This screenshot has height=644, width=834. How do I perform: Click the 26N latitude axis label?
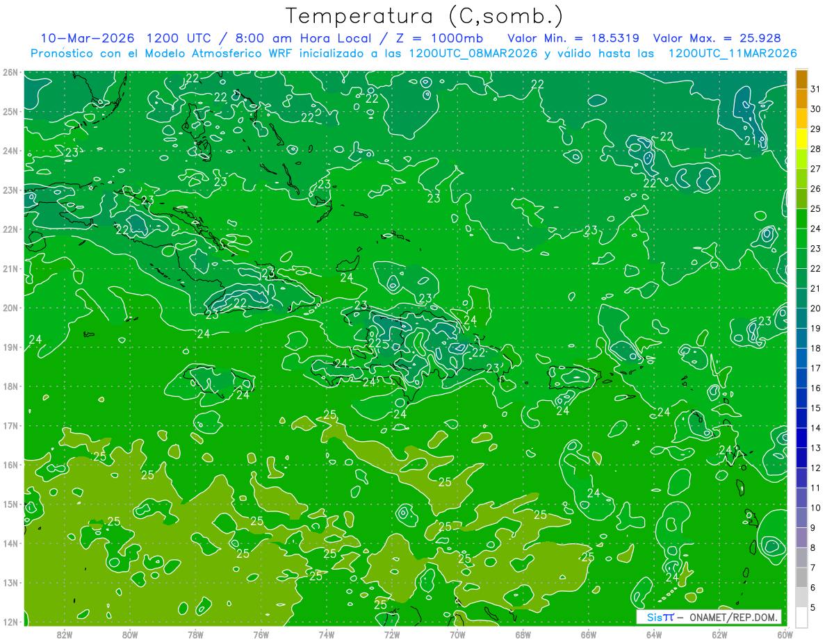point(10,72)
